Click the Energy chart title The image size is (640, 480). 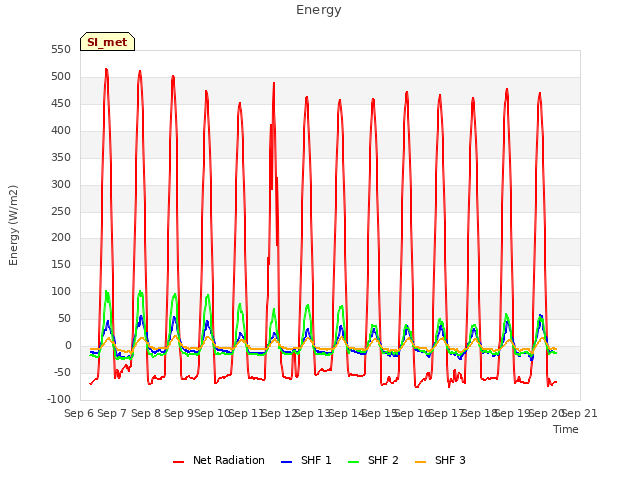(x=319, y=10)
